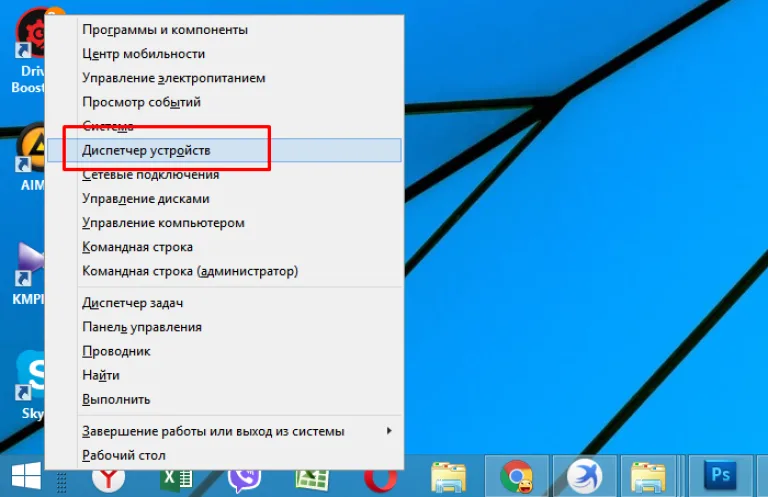Launch Проводник from the menu
This screenshot has height=497, width=768.
pyautogui.click(x=224, y=351)
